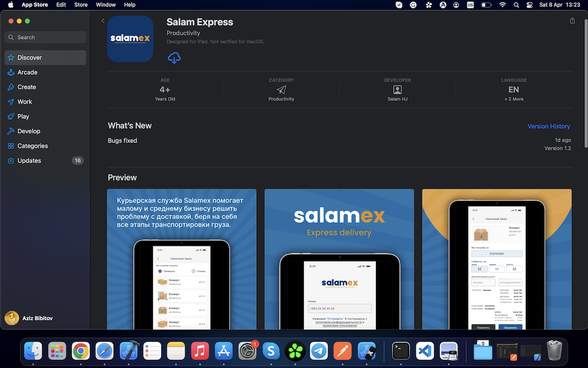This screenshot has width=588, height=368.
Task: Focus the Search field in the sidebar
Action: point(46,37)
